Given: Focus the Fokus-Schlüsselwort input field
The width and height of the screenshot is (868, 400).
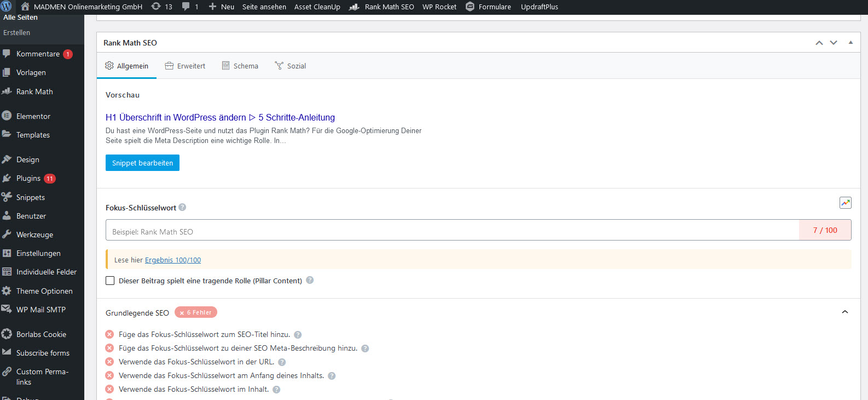Looking at the screenshot, I should pos(453,230).
